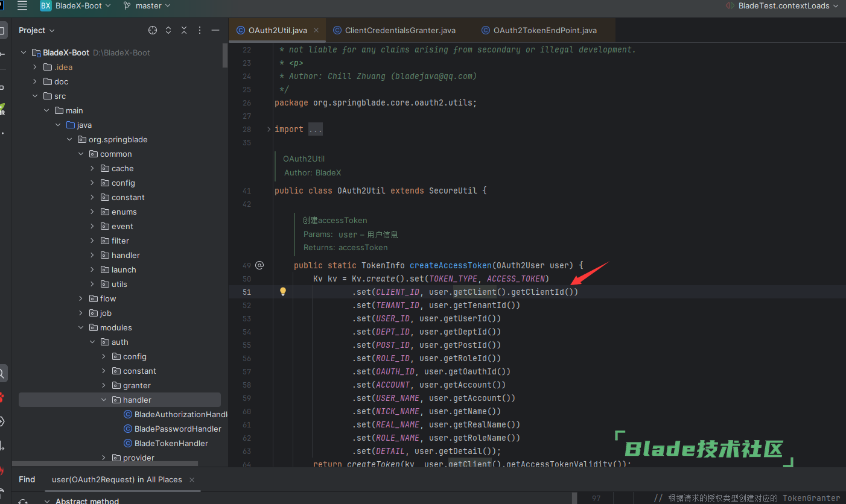Screen dimensions: 846x504
Task: Open the main hamburger menu
Action: tap(22, 5)
